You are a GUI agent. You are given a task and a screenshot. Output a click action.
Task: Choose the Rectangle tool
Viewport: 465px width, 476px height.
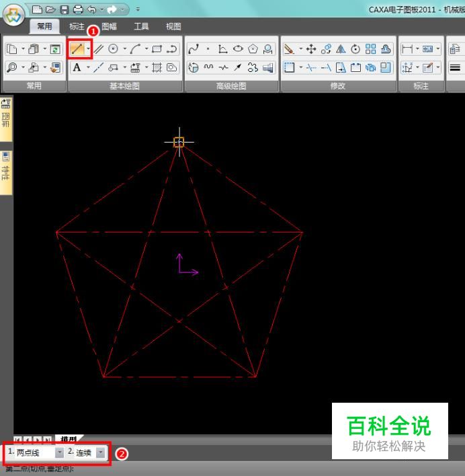pos(157,49)
